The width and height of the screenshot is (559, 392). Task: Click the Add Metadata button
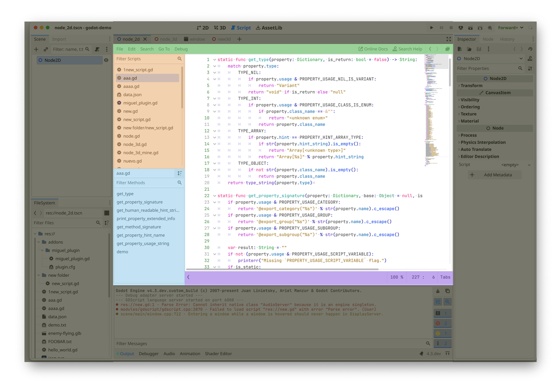(494, 175)
